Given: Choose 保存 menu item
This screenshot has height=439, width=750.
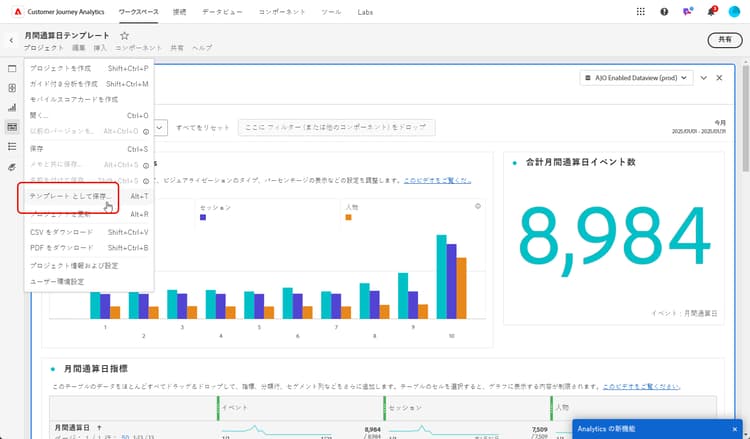Looking at the screenshot, I should coord(89,149).
